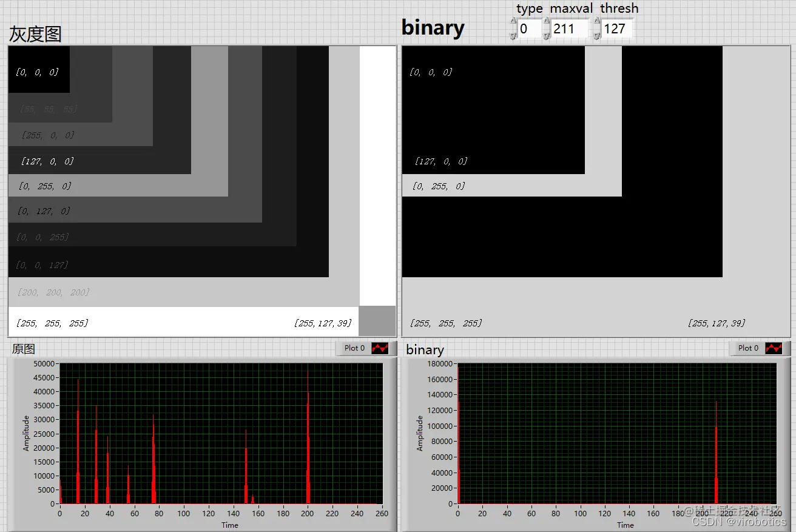Click the 260 X-axis end on binary graph
Screen dimensions: 796x532
(776, 513)
